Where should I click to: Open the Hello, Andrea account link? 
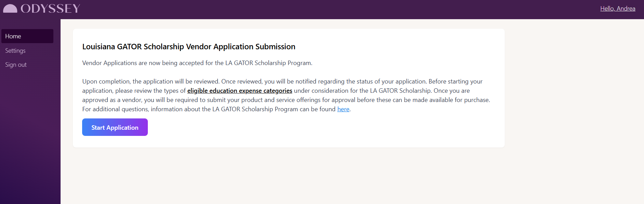(x=618, y=9)
